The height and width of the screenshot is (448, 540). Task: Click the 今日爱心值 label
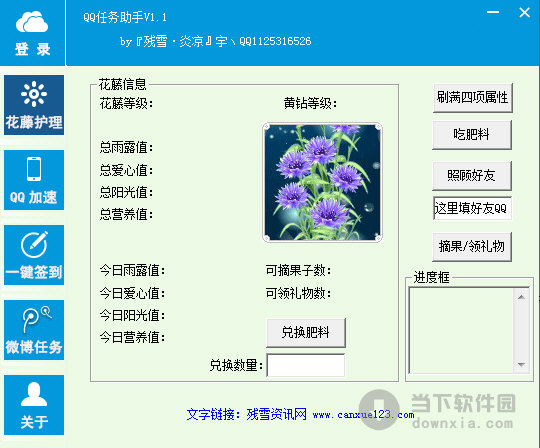point(133,293)
